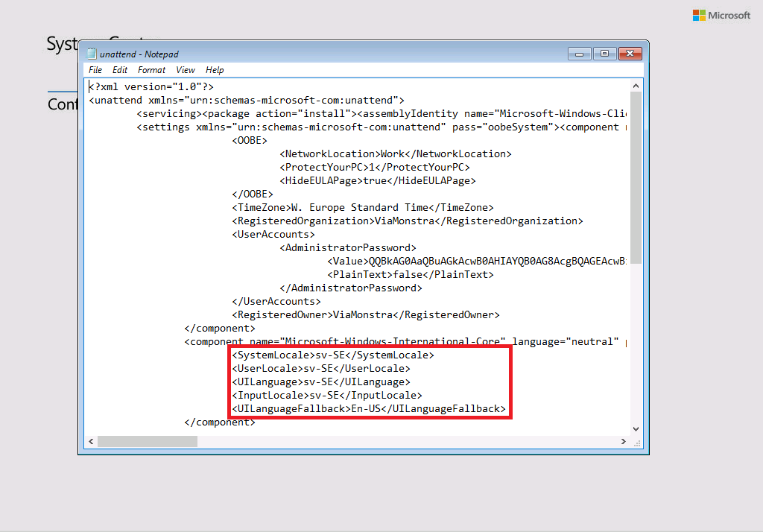Click the RegisteredOrganization ViaMonstra line
The image size is (763, 532).
pos(408,221)
